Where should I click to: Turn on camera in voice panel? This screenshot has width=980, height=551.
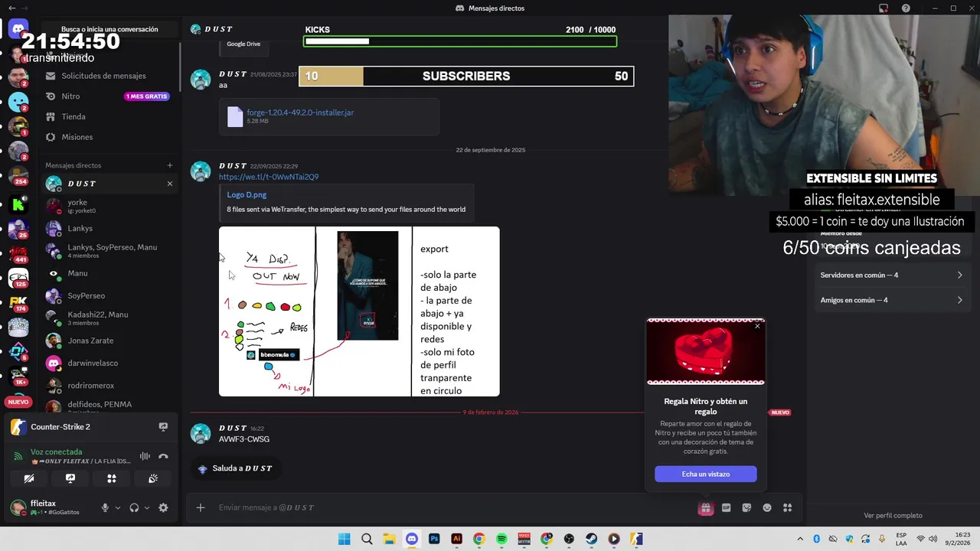point(29,478)
